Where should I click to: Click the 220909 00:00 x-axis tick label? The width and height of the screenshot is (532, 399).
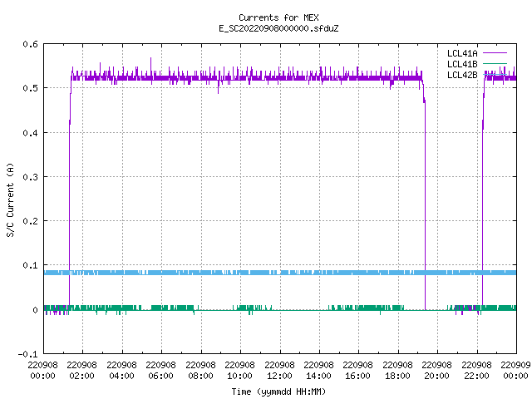tap(515, 371)
